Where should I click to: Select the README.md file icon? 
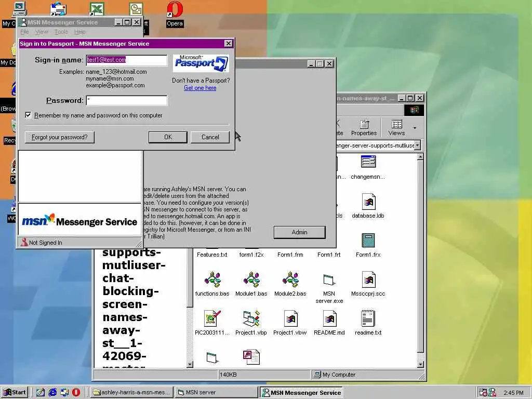(x=329, y=318)
